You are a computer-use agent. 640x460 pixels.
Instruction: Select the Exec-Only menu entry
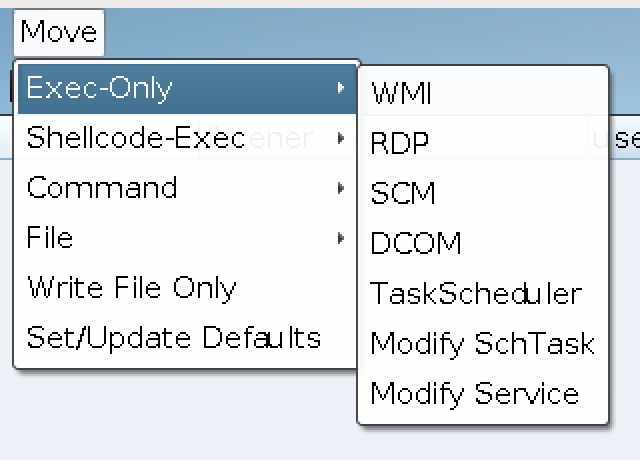pos(187,88)
